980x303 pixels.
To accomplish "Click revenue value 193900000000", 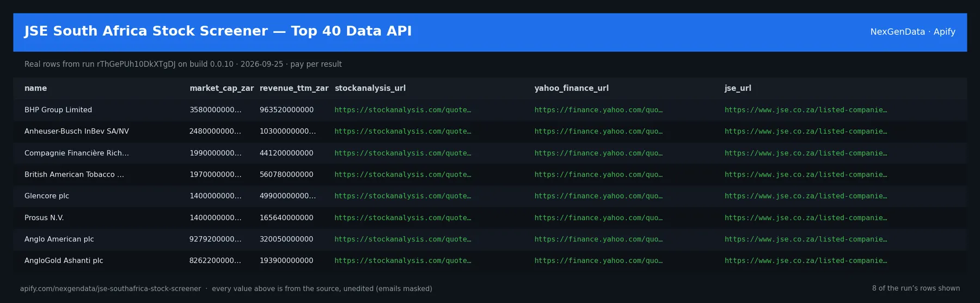I will click(286, 260).
